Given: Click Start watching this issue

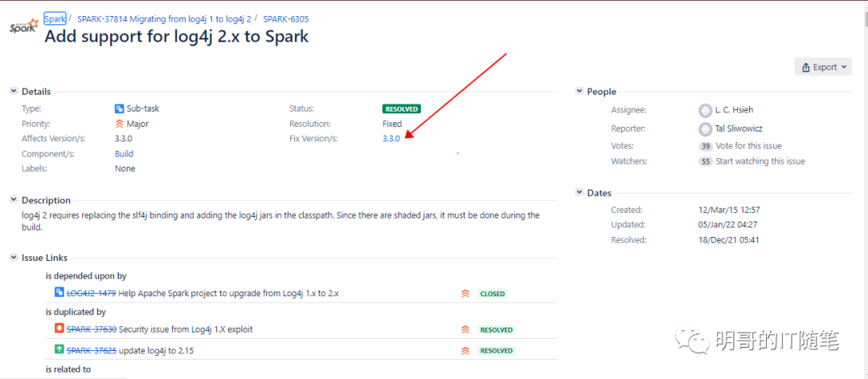Looking at the screenshot, I should (760, 161).
